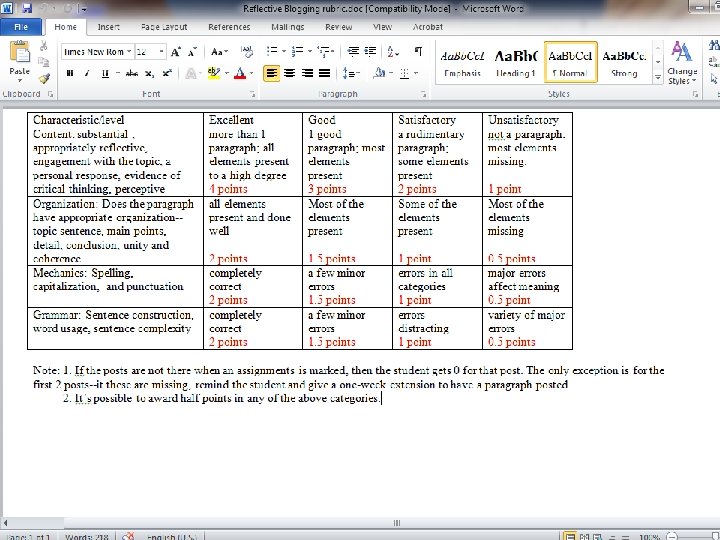This screenshot has width=720, height=540.
Task: Open Change Case dropdown
Action: coord(219,51)
